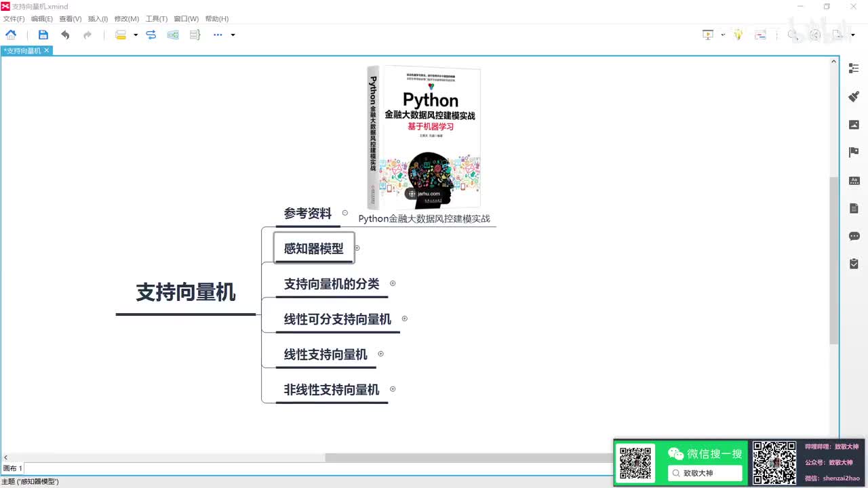The height and width of the screenshot is (488, 868).
Task: Expand the 线性可分支持向量机 branch
Action: tap(404, 319)
